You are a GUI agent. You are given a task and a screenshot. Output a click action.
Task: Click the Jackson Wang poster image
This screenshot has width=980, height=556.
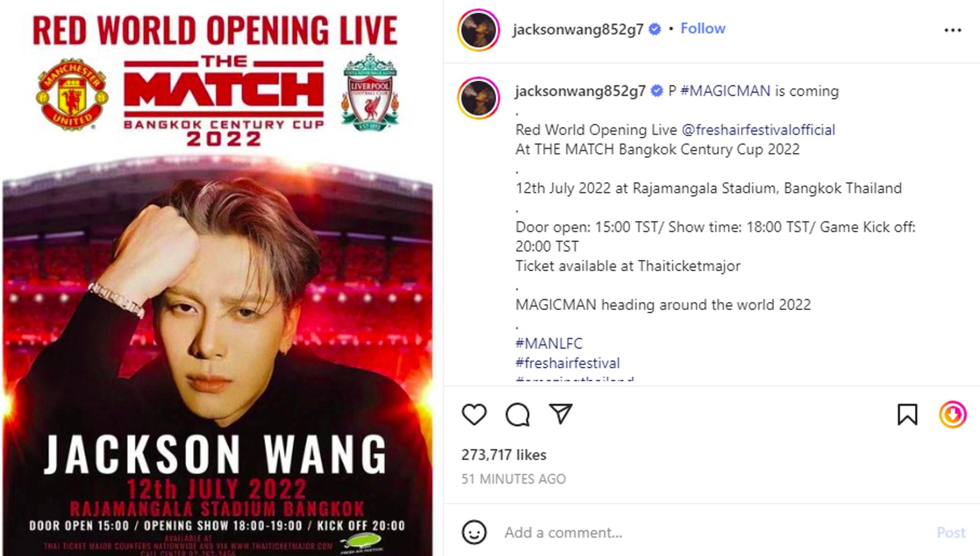click(218, 278)
